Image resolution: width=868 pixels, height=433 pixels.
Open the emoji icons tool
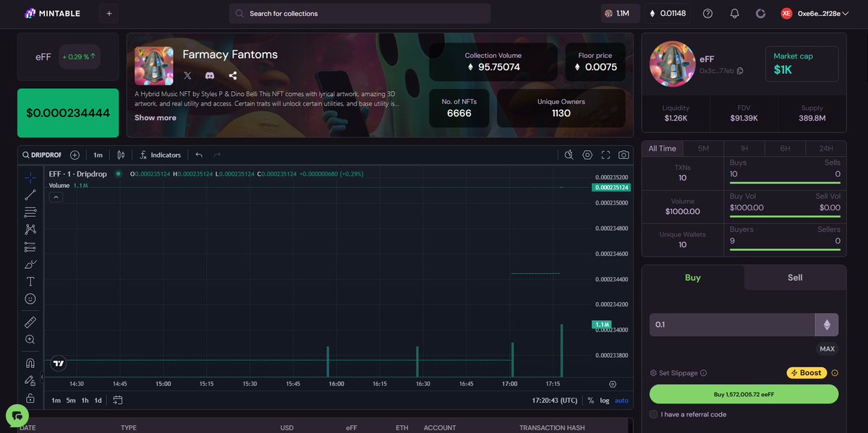tap(30, 299)
